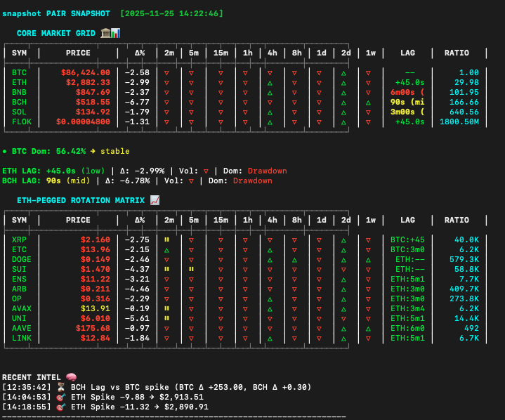Click the arrow between 56.42% and stable
The height and width of the screenshot is (420, 505).
pyautogui.click(x=93, y=151)
